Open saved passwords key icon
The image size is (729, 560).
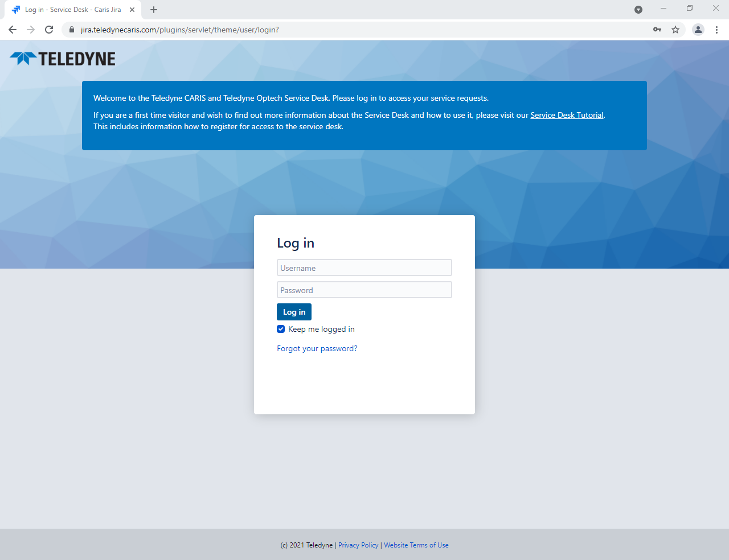(x=657, y=30)
